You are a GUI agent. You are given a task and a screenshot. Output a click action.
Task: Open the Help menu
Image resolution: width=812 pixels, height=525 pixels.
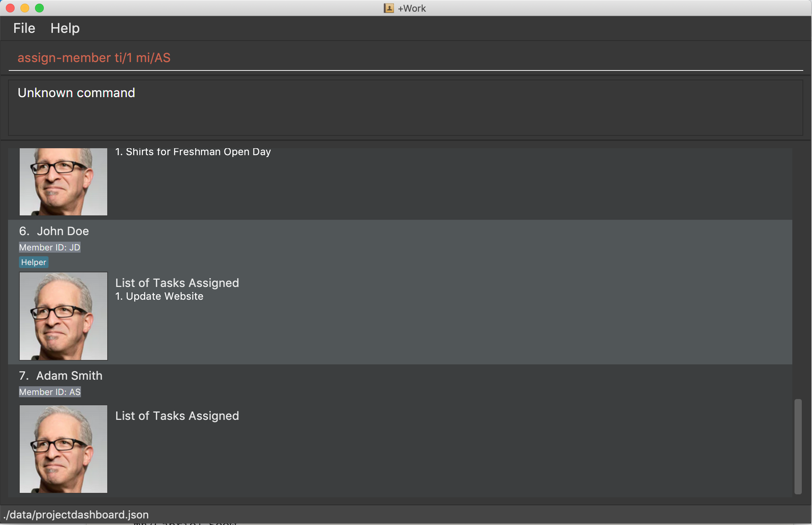click(65, 28)
